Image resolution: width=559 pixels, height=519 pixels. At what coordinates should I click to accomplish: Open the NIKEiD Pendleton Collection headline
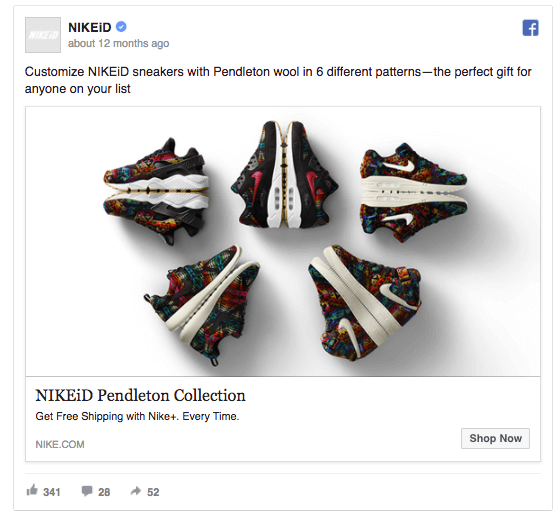point(140,395)
